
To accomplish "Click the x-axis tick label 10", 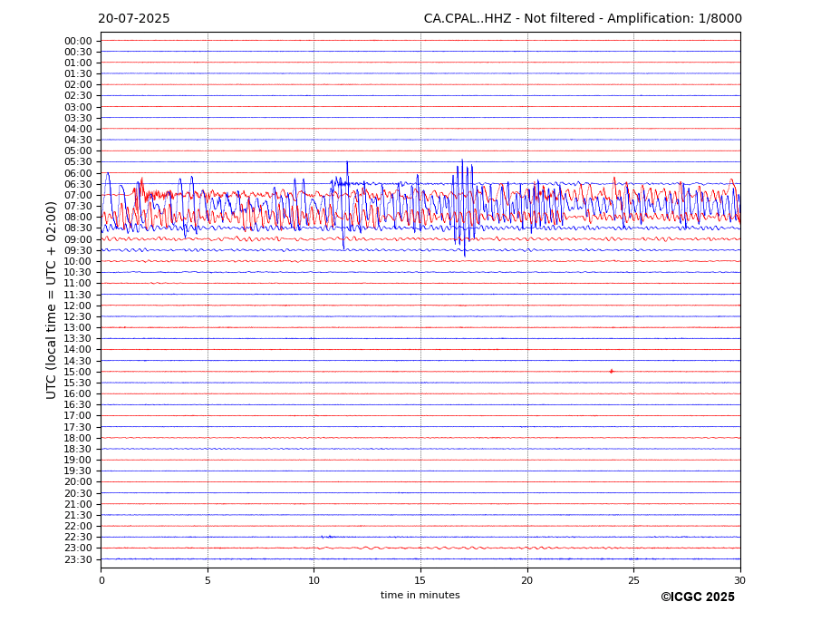I will click(314, 580).
